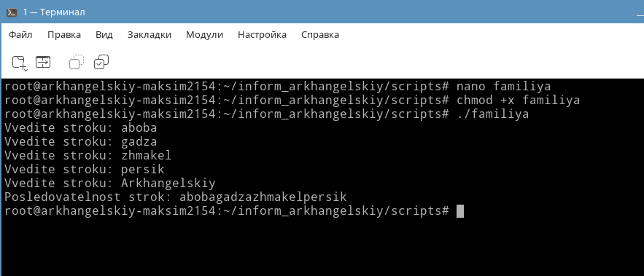Image resolution: width=644 pixels, height=276 pixels.
Task: Click the Paste toolbar icon
Action: coord(101,63)
